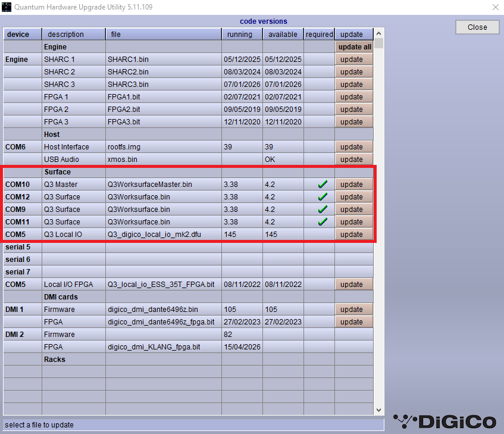Viewport: 504px width, 434px height.
Task: Click the 'available' column header
Action: coord(283,35)
